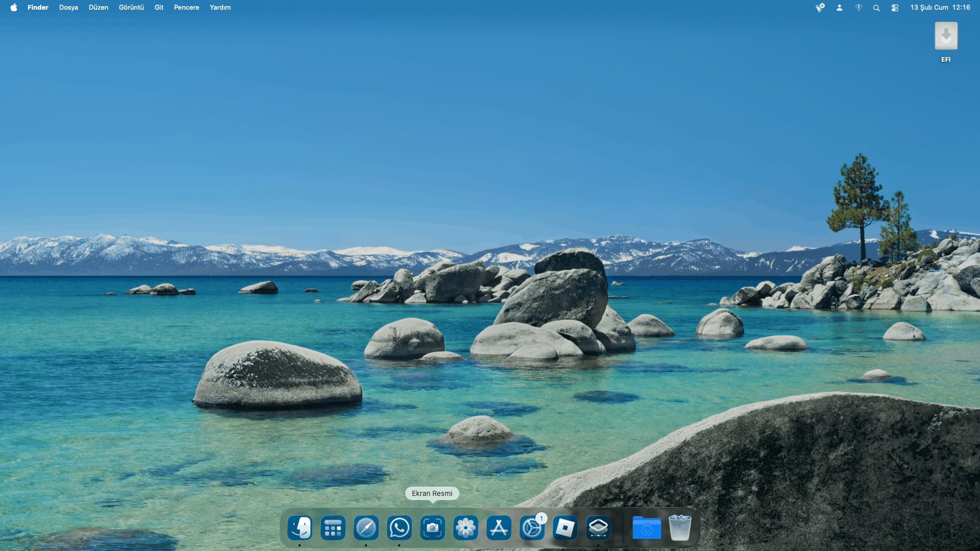Open the Apple menu
The image size is (980, 551).
14,7
